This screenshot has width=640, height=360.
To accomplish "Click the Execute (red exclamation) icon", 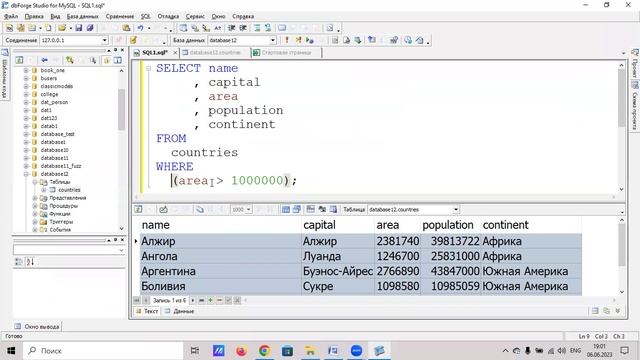I will pos(287,40).
